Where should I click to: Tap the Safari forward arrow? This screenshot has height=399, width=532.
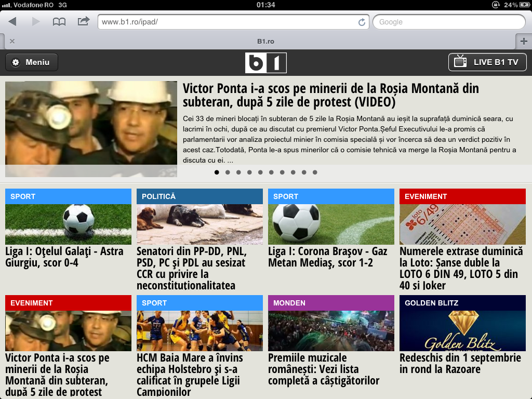coord(36,22)
